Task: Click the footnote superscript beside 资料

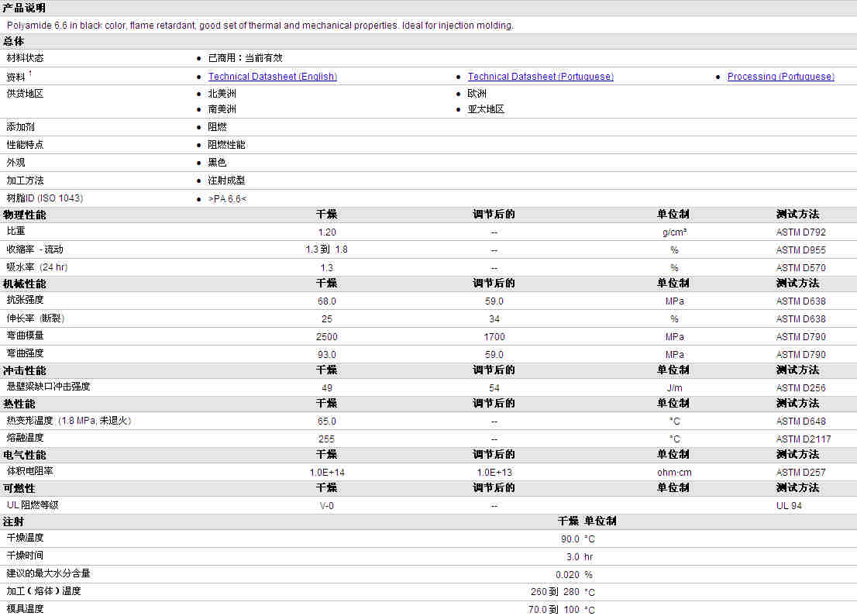Action: pos(30,74)
